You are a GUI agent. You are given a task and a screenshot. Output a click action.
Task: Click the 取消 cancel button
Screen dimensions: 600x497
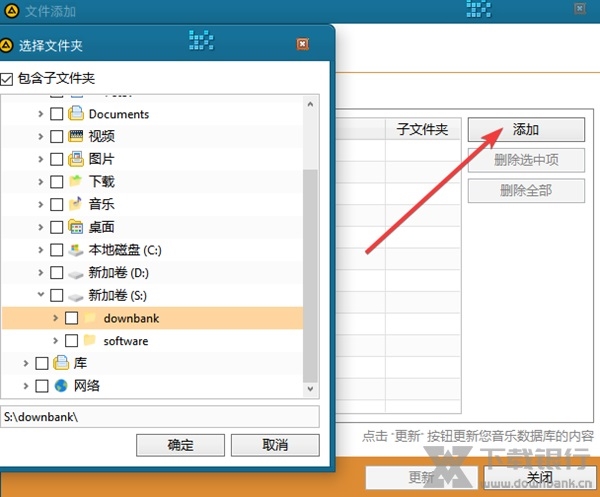click(x=275, y=445)
